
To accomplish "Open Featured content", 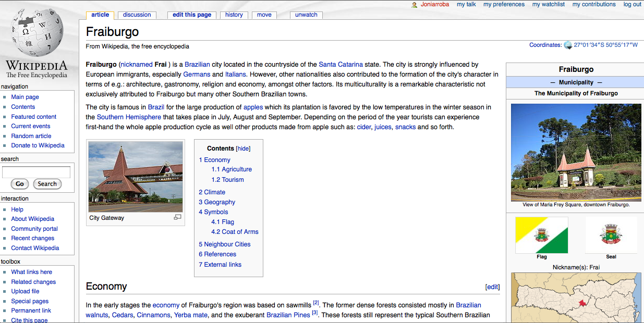I will click(34, 117).
